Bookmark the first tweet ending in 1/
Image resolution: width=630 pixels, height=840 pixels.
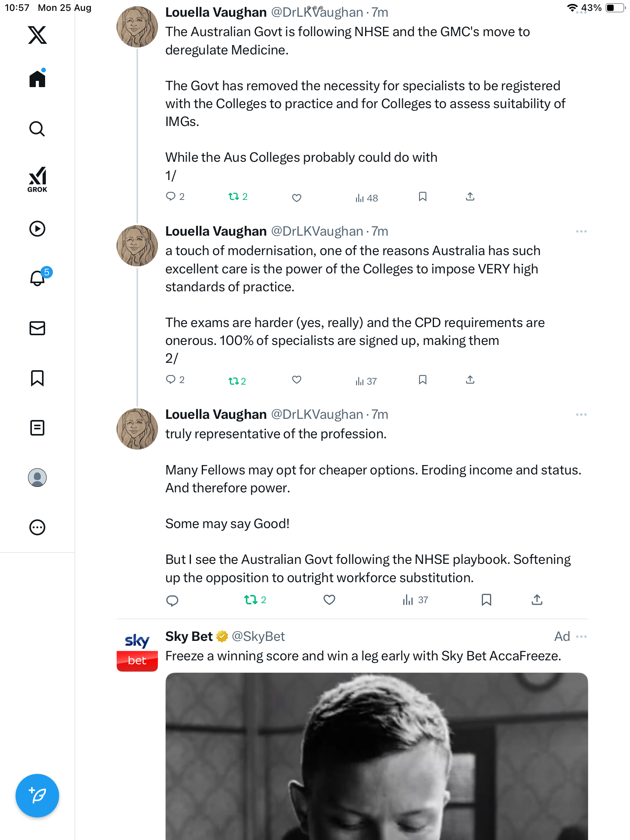click(x=423, y=197)
